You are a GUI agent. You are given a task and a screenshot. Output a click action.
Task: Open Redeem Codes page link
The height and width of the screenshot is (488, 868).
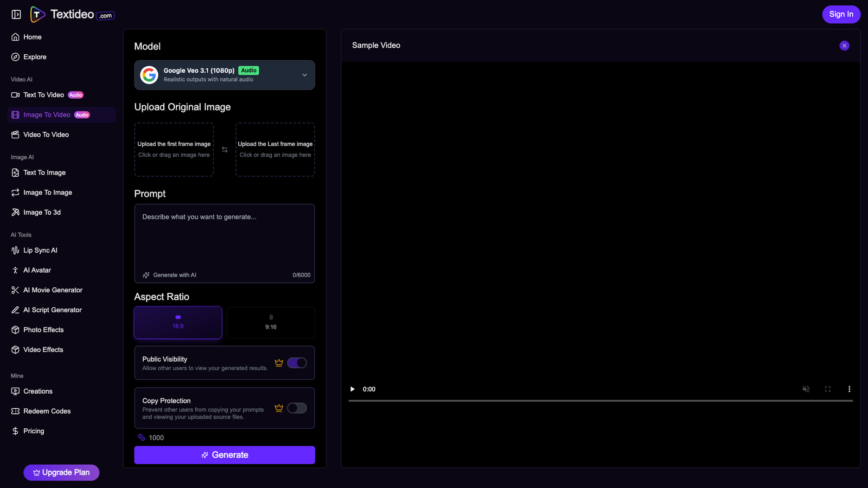(61, 411)
